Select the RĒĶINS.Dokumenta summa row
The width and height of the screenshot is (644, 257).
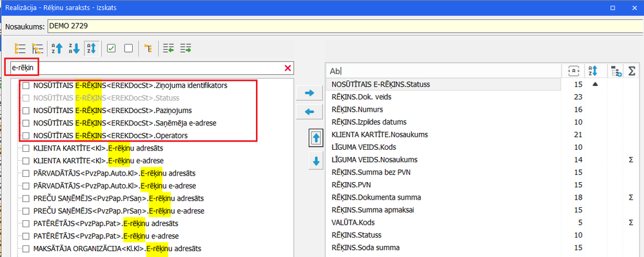pos(444,198)
